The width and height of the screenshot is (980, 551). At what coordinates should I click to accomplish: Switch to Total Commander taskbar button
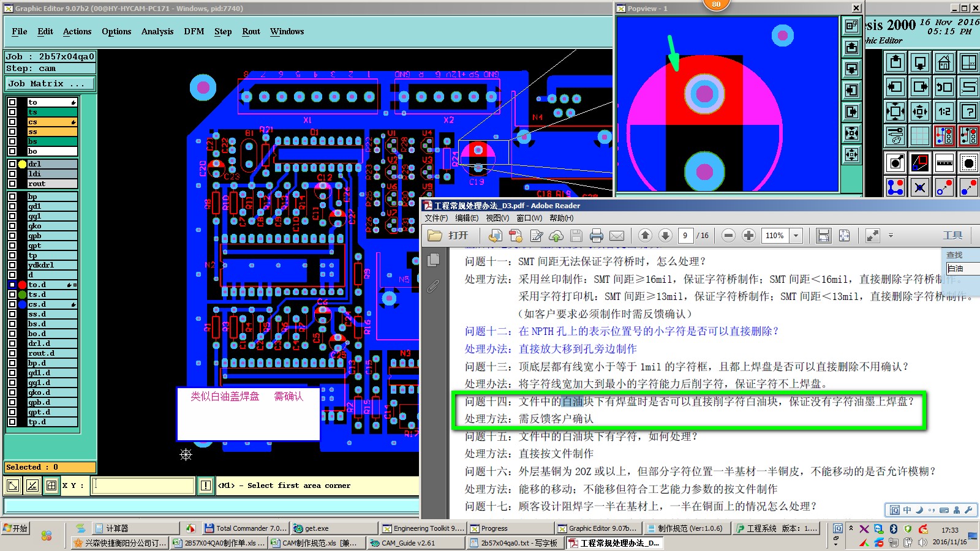pos(245,528)
